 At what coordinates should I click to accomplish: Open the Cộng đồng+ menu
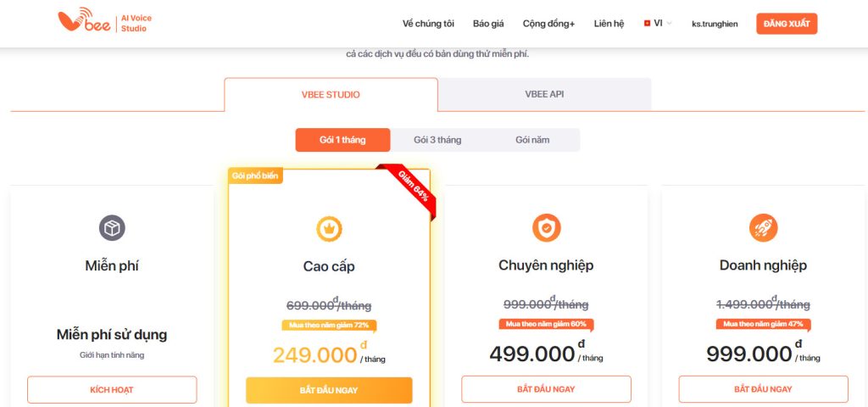click(548, 24)
